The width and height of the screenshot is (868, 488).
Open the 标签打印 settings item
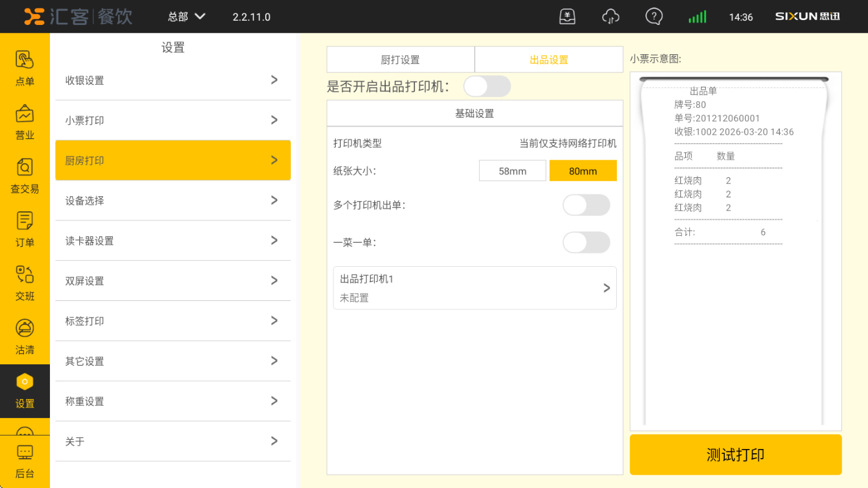(x=173, y=321)
